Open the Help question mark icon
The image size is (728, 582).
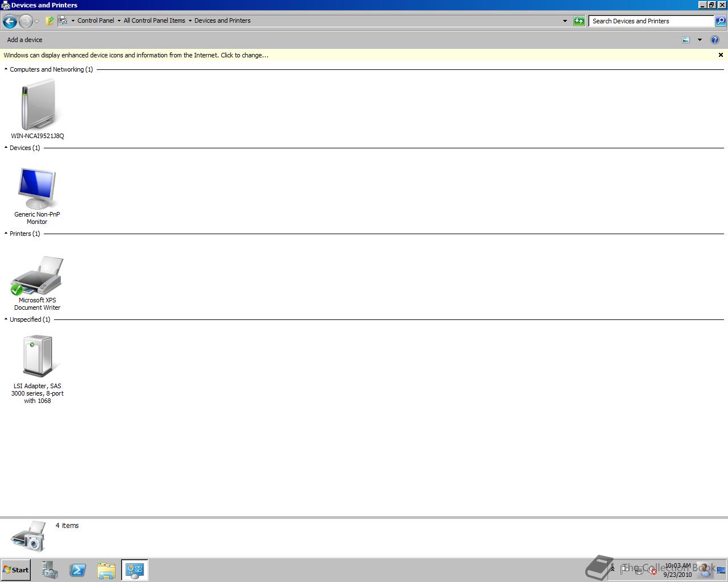pyautogui.click(x=715, y=40)
